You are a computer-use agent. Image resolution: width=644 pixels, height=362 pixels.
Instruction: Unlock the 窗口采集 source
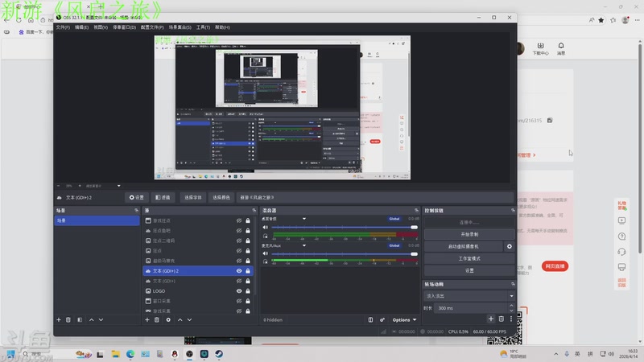pyautogui.click(x=248, y=301)
